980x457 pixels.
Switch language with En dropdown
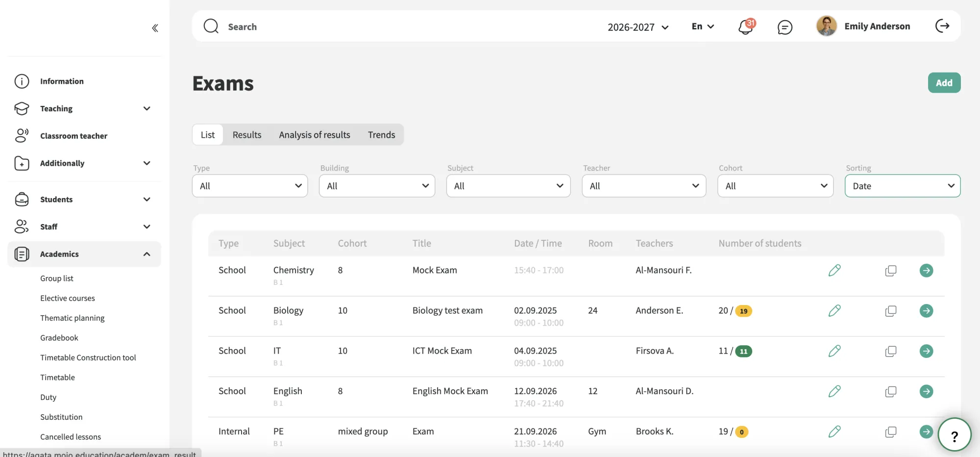tap(703, 26)
